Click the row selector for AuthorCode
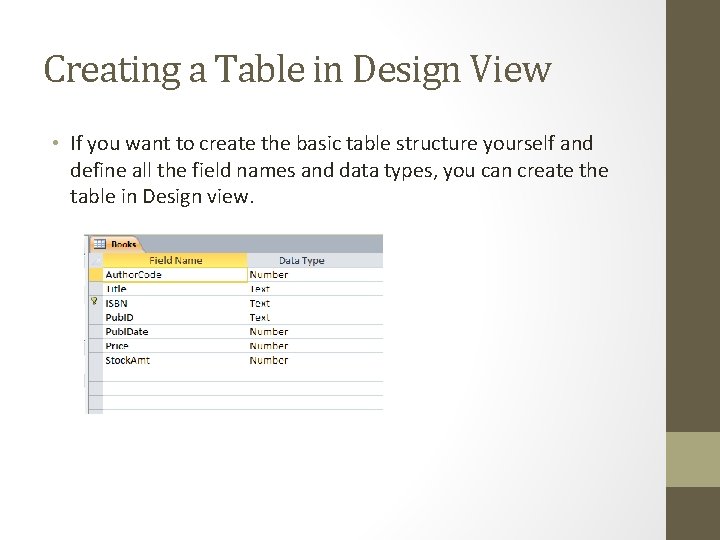The height and width of the screenshot is (540, 720). (x=96, y=275)
